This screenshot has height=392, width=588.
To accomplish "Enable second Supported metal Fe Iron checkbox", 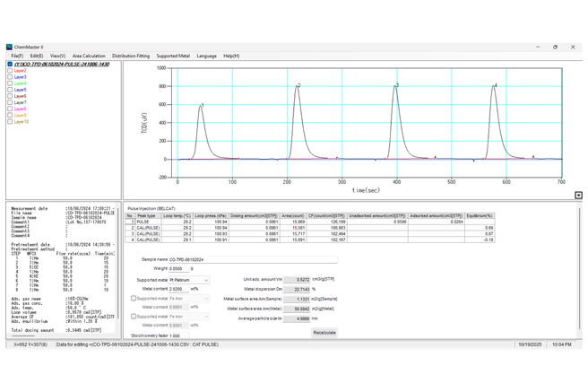I will tap(134, 298).
